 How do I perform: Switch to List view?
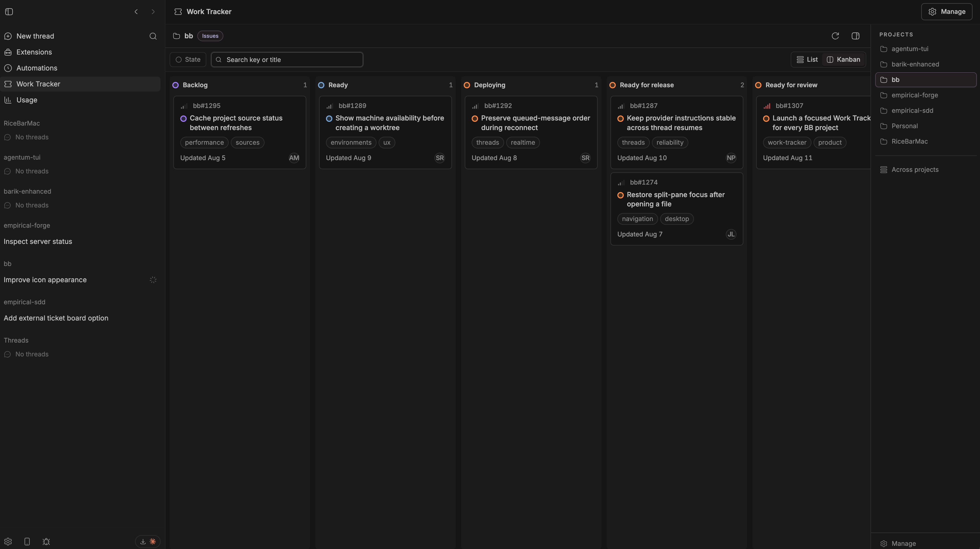[807, 59]
